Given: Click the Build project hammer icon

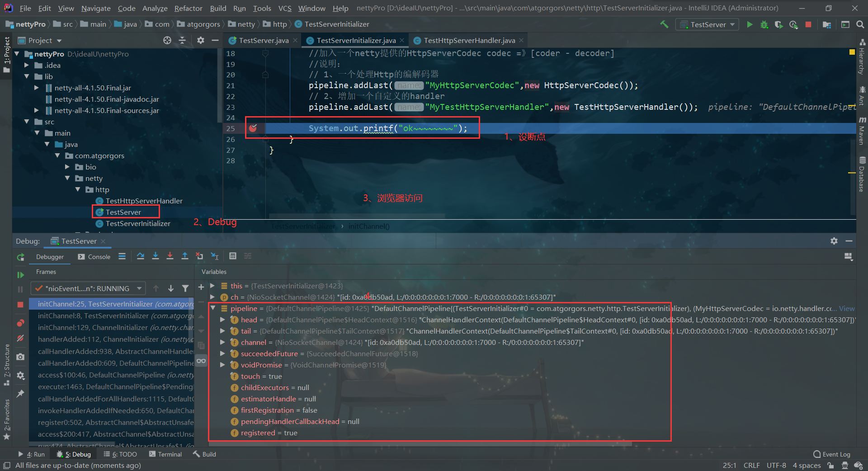Looking at the screenshot, I should click(664, 24).
